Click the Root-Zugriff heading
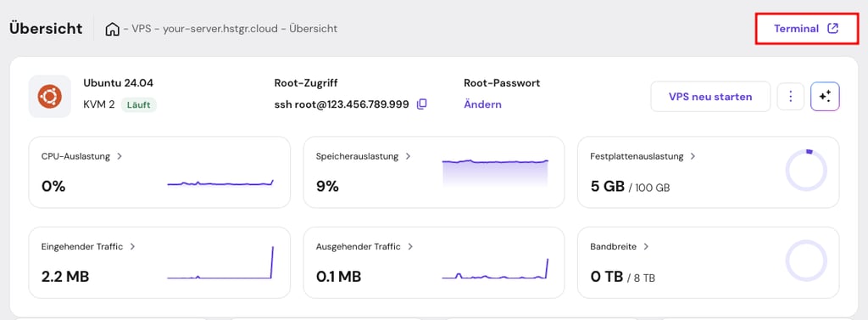 (x=306, y=83)
